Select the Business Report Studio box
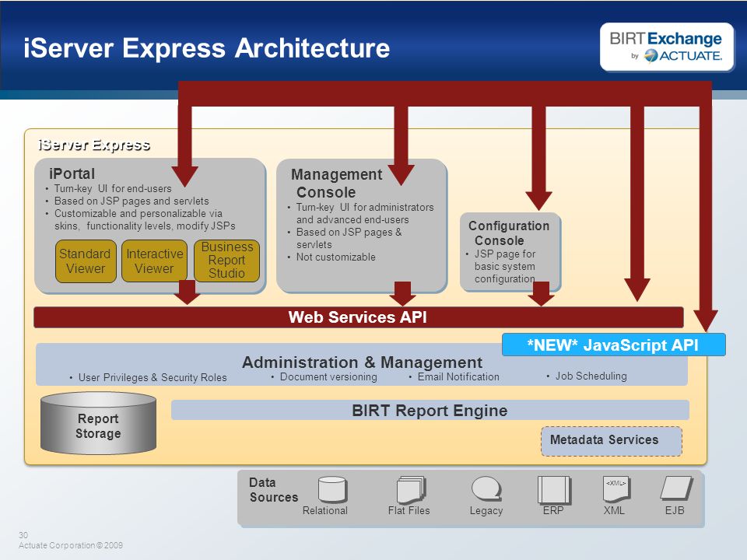This screenshot has height=560, width=747. click(x=226, y=261)
